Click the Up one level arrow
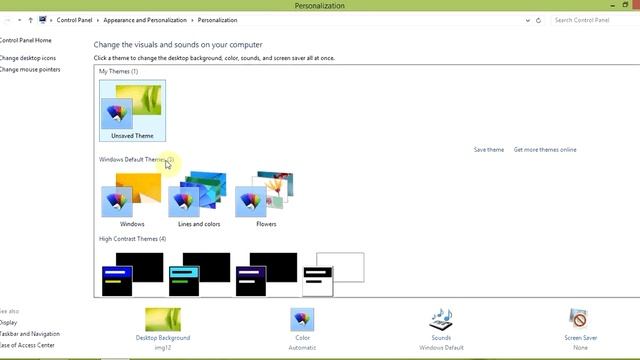 coord(30,20)
